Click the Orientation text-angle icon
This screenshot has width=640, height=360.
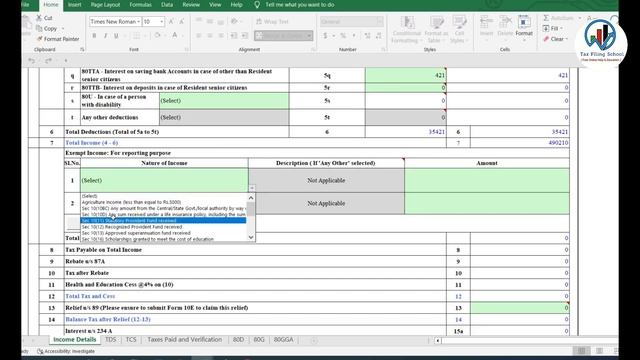point(234,22)
